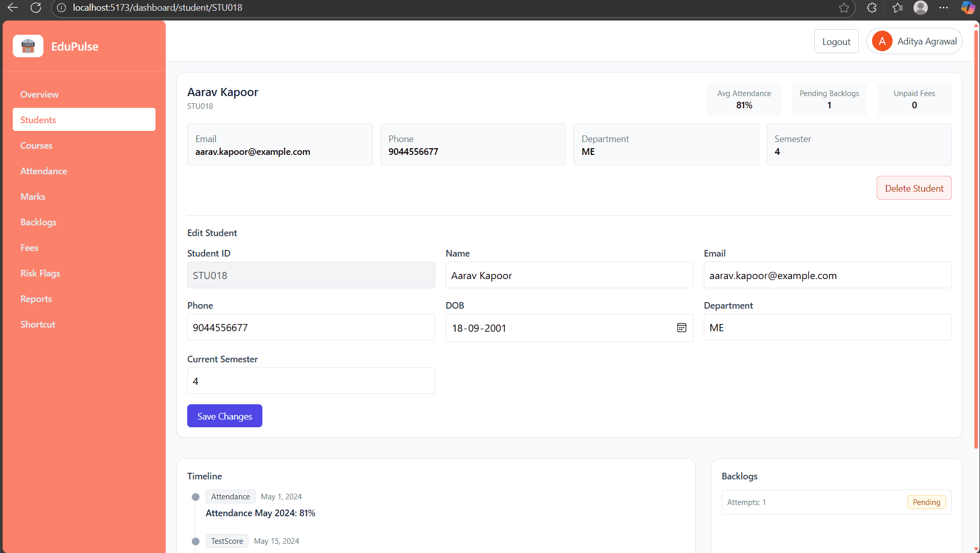Click the page vertical scrollbar

click(x=976, y=240)
